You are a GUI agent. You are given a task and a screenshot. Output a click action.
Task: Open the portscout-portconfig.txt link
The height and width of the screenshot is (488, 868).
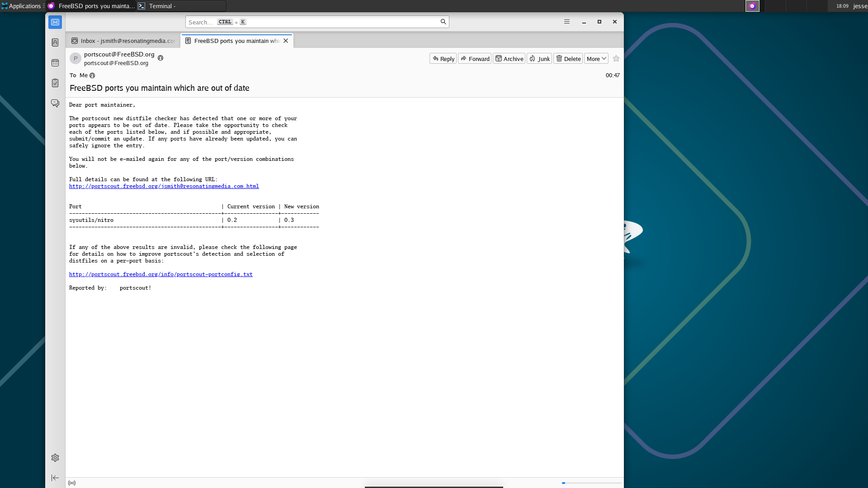pyautogui.click(x=161, y=274)
